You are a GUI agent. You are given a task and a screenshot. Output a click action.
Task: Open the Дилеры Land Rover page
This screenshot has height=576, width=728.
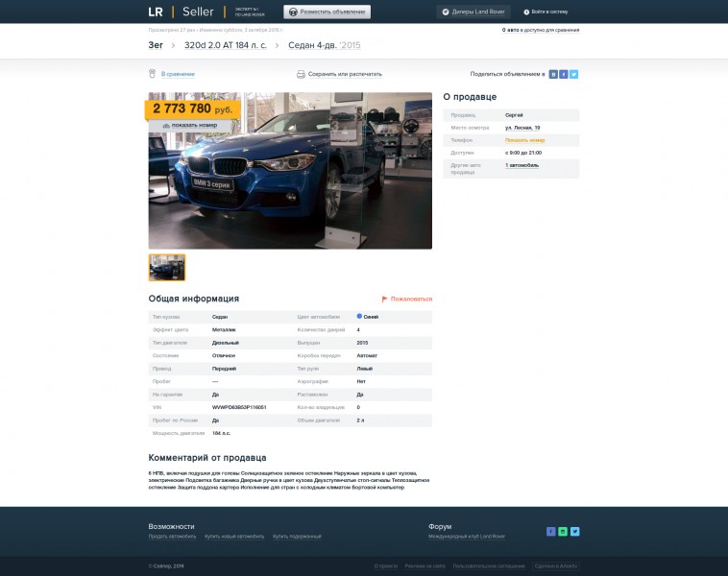tap(473, 12)
